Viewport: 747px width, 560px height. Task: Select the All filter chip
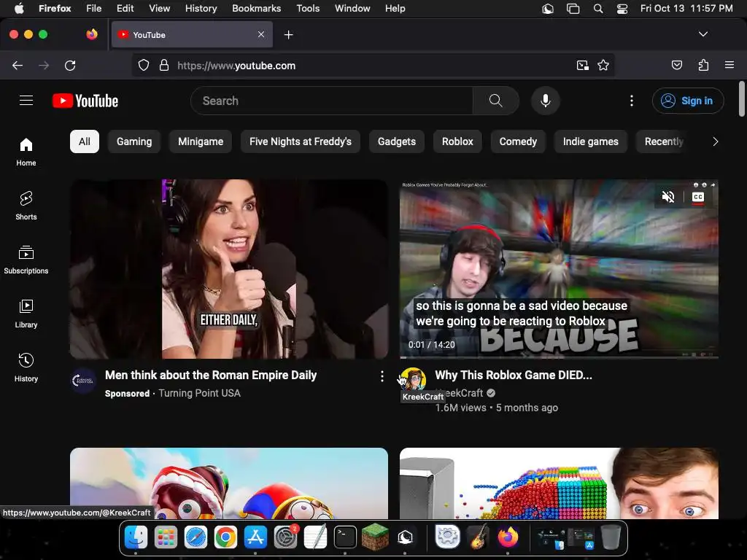(85, 141)
